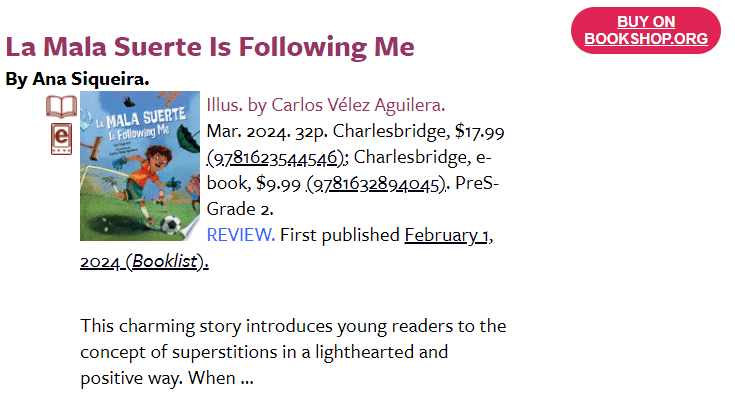Click the First published text
This screenshot has height=403, width=735.
(340, 235)
